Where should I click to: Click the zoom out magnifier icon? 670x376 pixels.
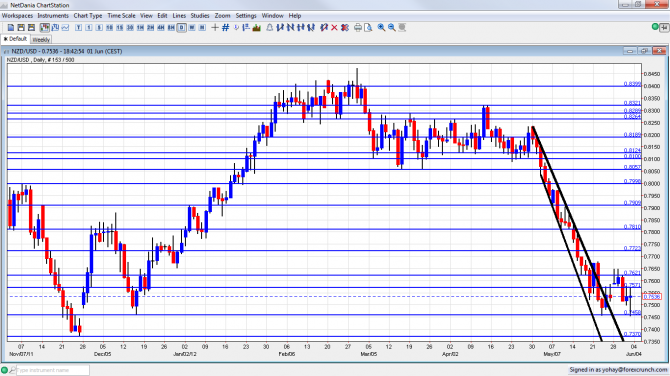click(391, 28)
